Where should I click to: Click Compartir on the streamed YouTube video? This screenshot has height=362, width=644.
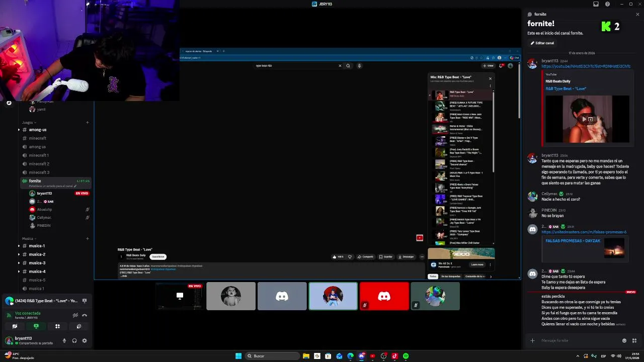point(365,256)
